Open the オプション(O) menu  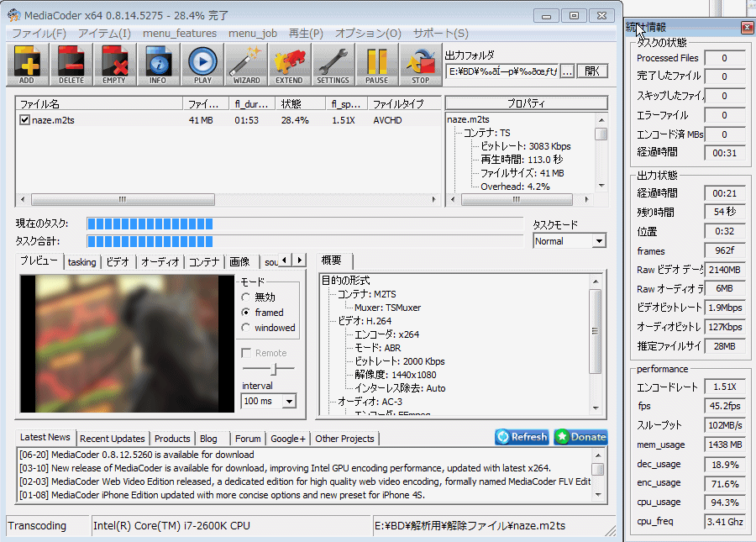(x=368, y=34)
